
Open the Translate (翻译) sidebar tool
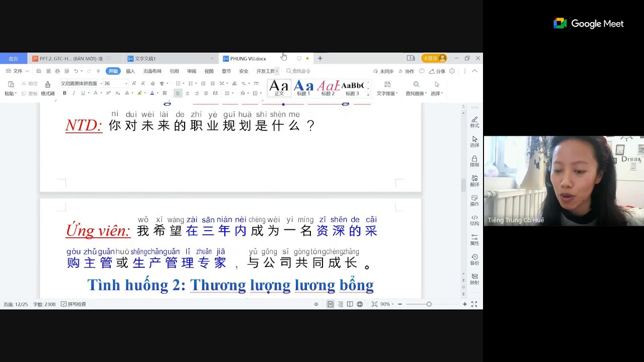tap(474, 180)
